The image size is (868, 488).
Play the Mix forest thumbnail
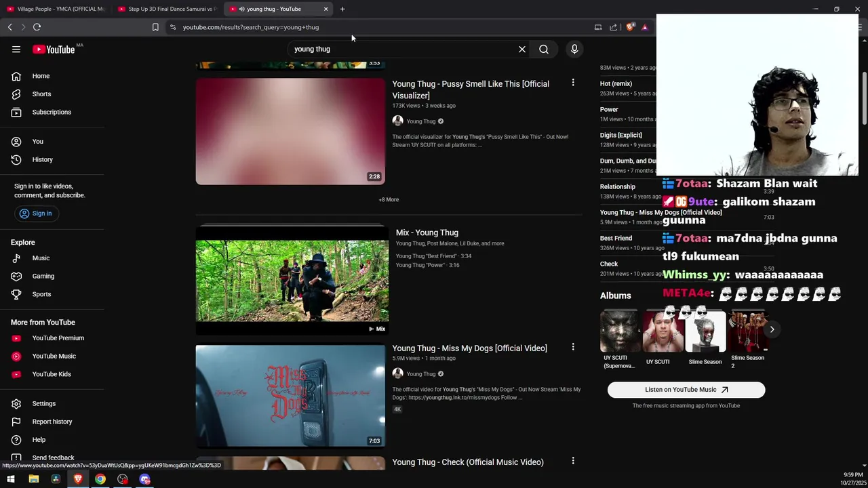(x=292, y=281)
